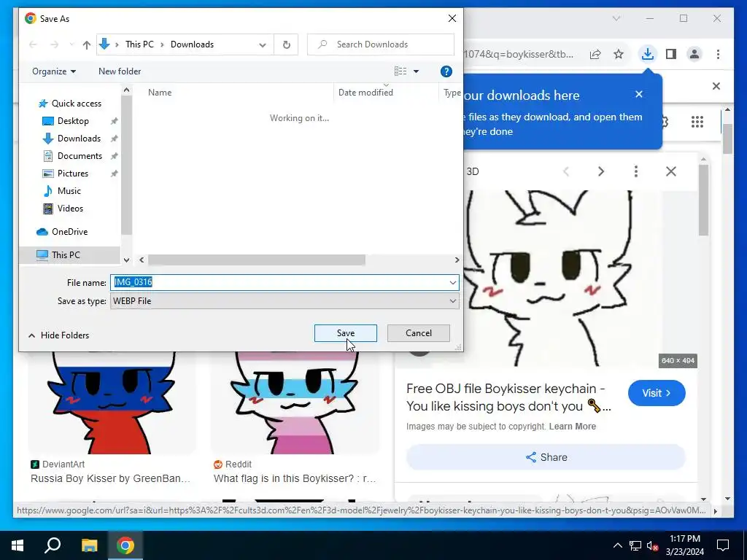Image resolution: width=747 pixels, height=560 pixels.
Task: Go to next image in preview panel
Action: (x=601, y=171)
